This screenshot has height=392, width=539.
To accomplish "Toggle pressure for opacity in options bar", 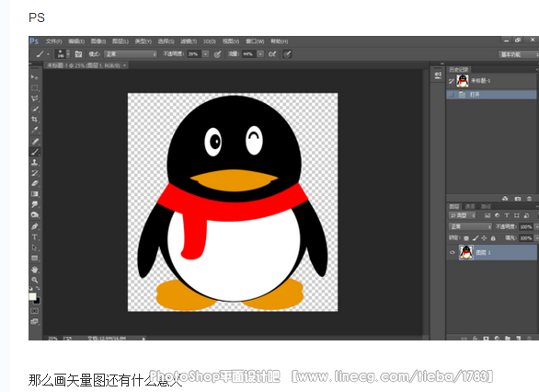I will [x=217, y=54].
